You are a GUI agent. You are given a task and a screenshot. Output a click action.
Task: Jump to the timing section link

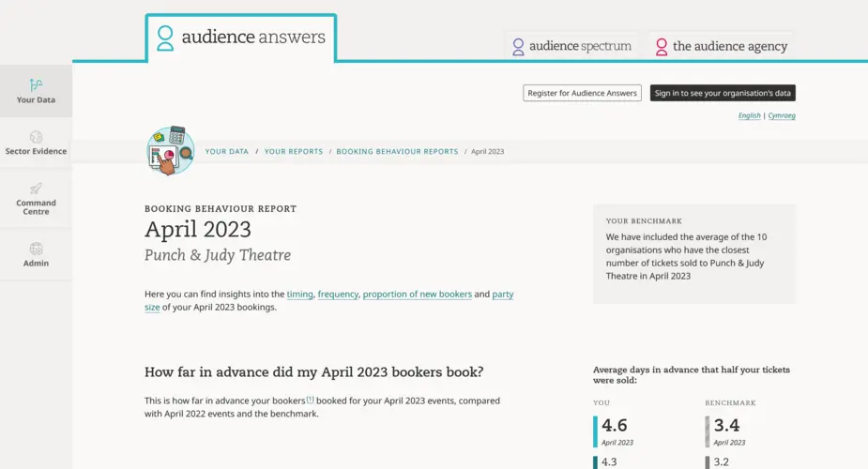click(299, 295)
